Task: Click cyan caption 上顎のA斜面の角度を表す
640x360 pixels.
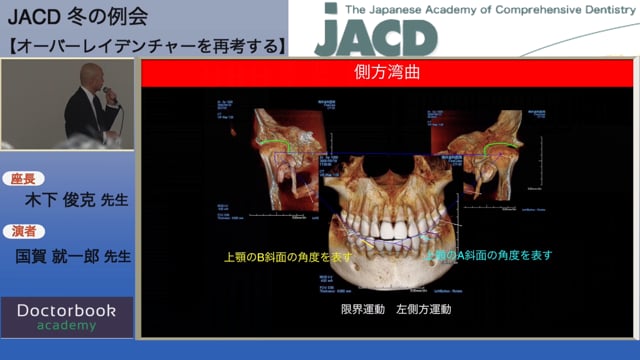Action: (x=489, y=256)
